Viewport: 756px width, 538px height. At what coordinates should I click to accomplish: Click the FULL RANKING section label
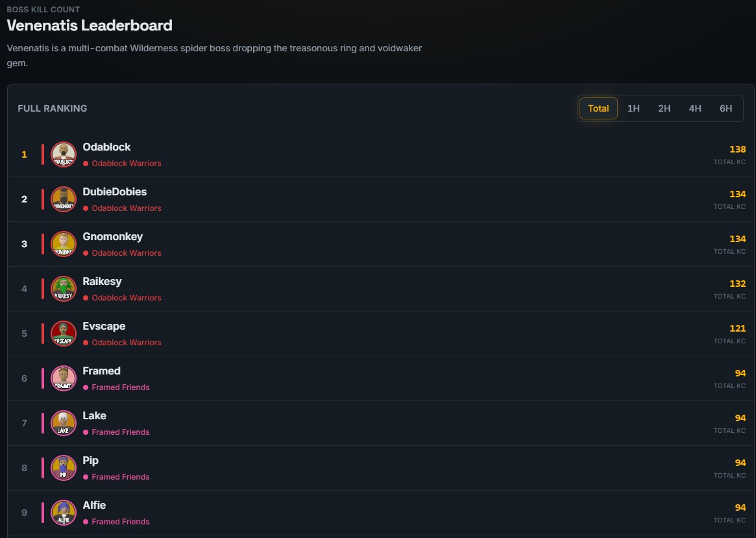click(x=53, y=108)
